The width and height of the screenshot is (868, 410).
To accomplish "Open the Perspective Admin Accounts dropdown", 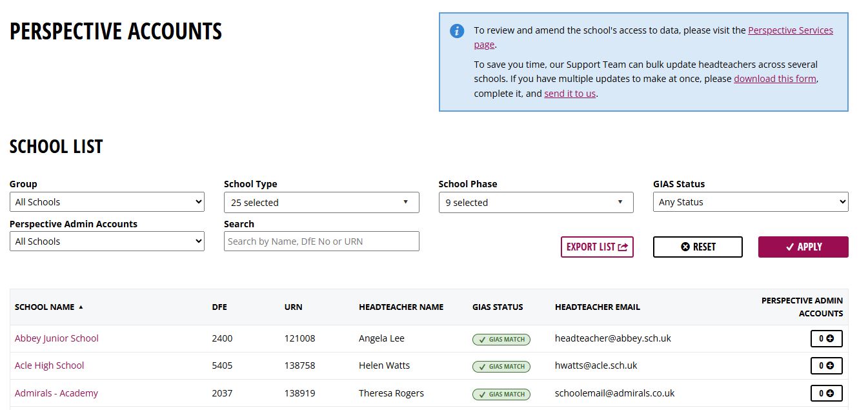I will 107,241.
